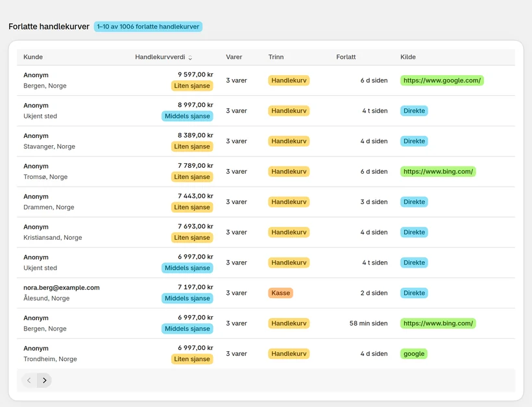Click bing.com source tag in Tromsø row

point(438,172)
